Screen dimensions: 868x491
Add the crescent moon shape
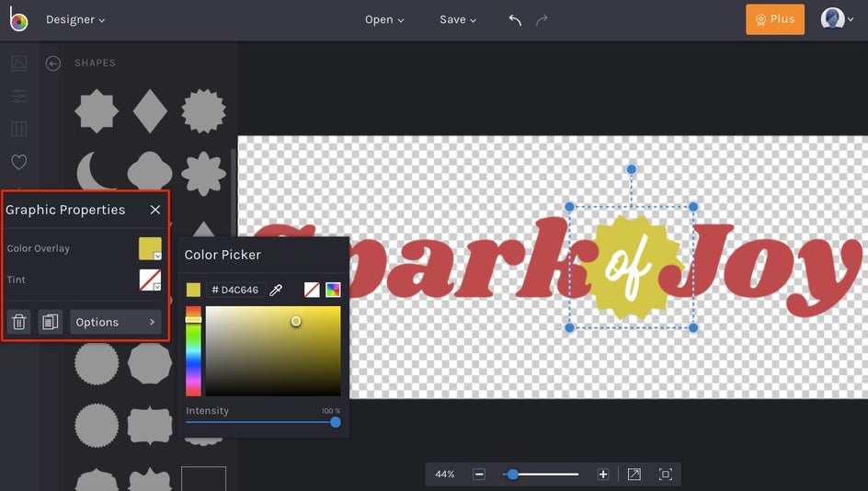tap(96, 170)
